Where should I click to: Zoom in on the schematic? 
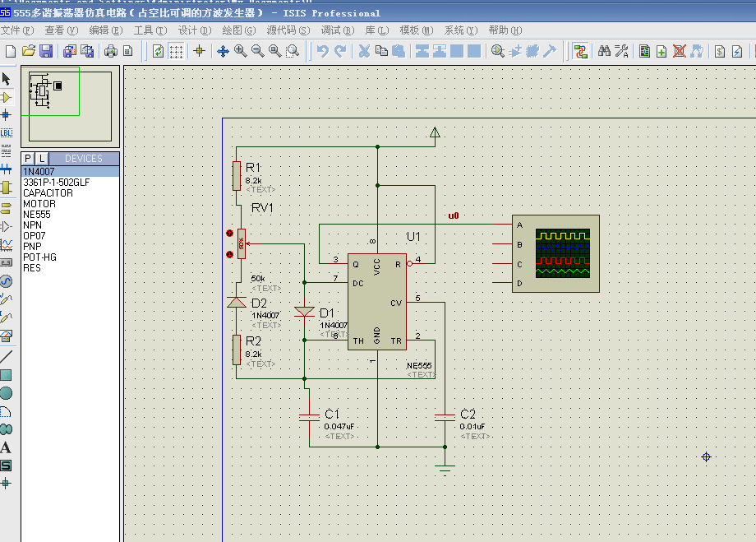[x=240, y=51]
